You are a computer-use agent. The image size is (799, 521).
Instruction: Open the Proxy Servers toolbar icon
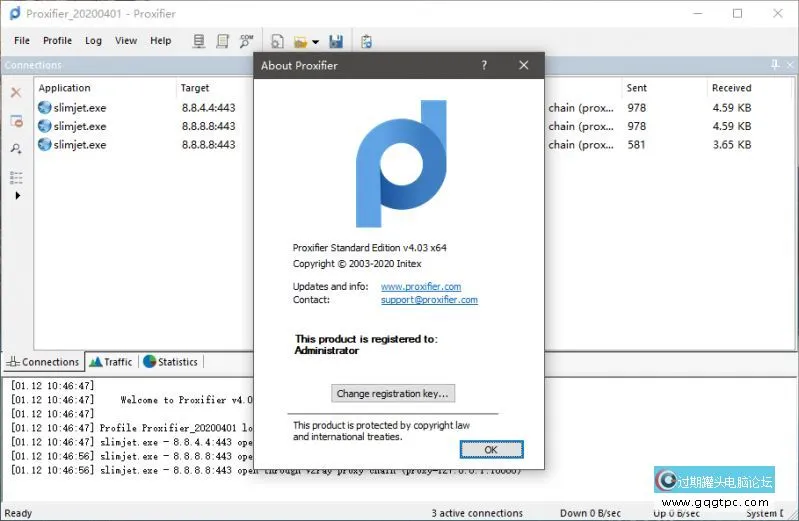(199, 41)
